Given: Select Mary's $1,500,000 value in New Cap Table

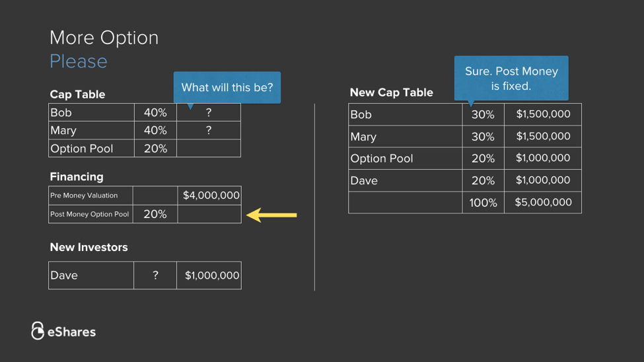Looking at the screenshot, I should click(x=543, y=136).
